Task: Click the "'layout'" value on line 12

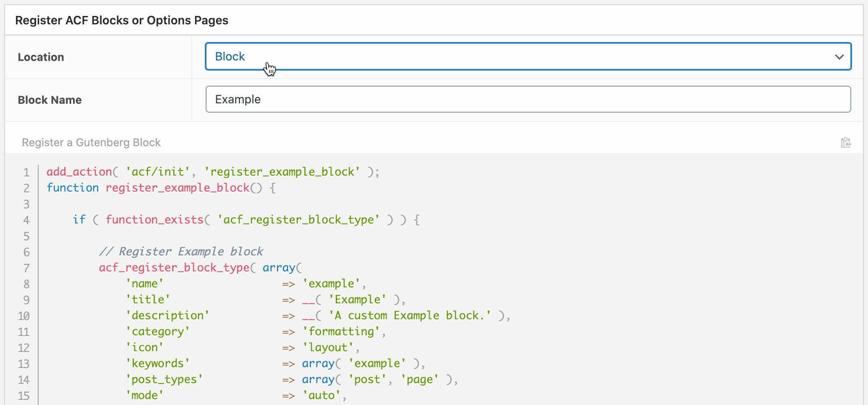Action: tap(328, 347)
